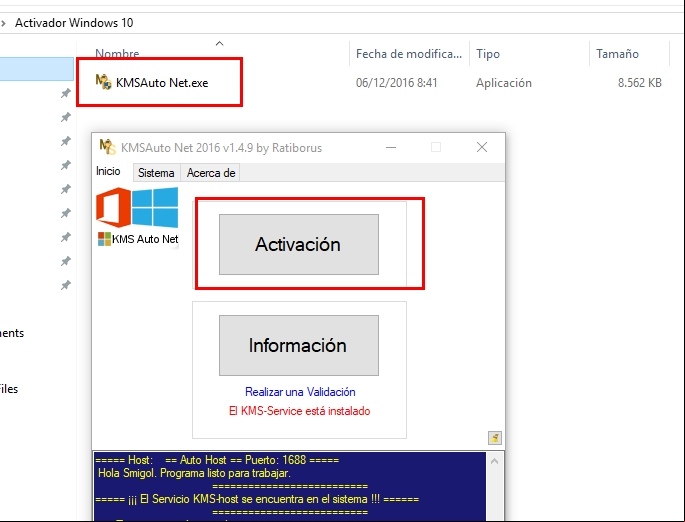Select the KMSAuto Net.exe file

(x=162, y=83)
